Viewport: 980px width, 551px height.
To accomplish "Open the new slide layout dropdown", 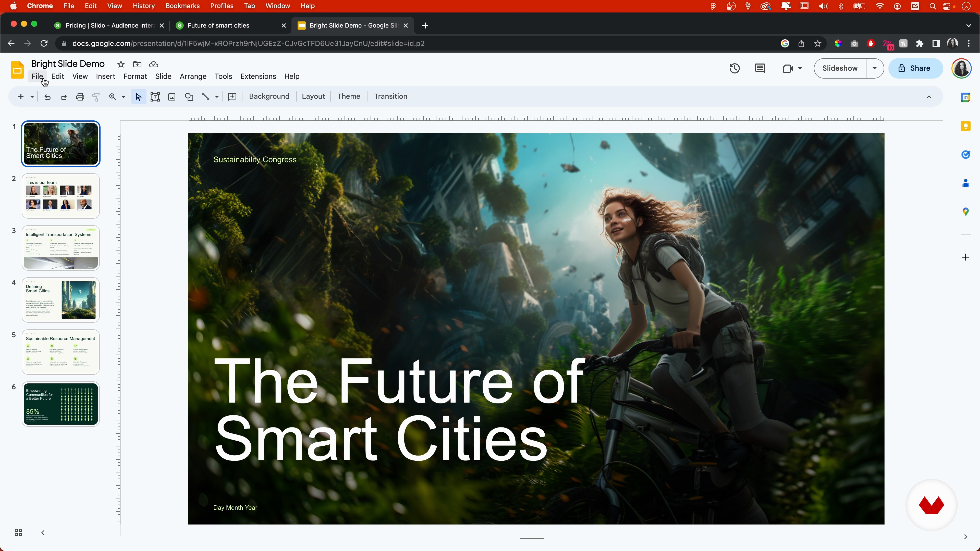I will [x=32, y=97].
